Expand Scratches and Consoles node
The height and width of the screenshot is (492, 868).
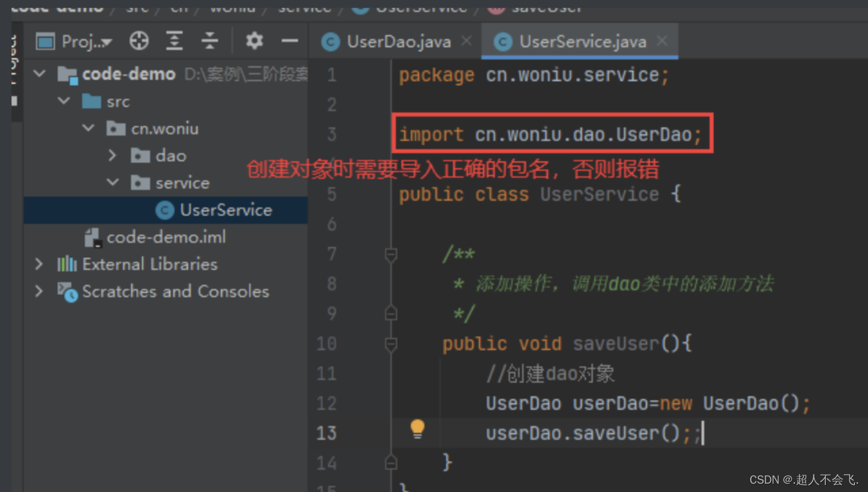(39, 291)
